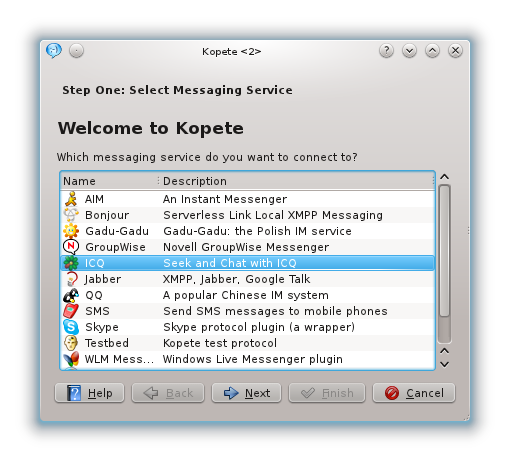Choose the Bonjour protocol icon
Screen dimensions: 510x461
71,215
